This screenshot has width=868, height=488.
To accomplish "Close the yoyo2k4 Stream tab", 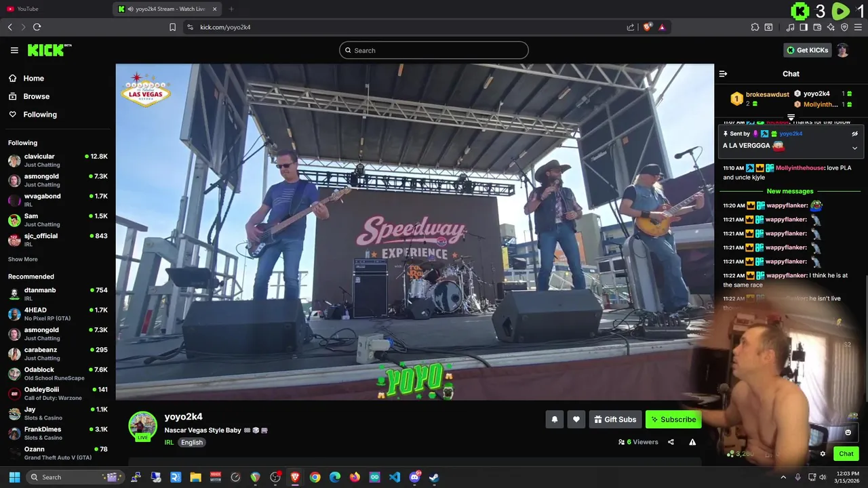I will coord(215,9).
